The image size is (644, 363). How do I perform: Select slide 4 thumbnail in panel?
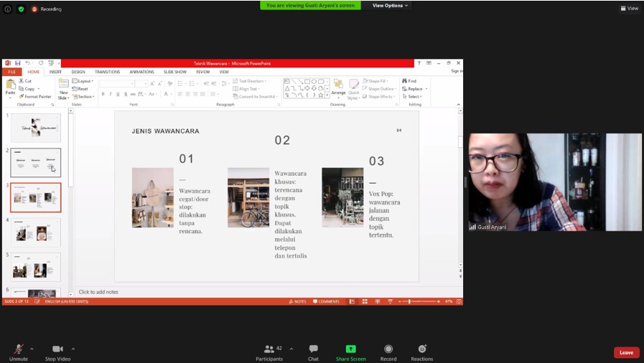click(x=36, y=232)
